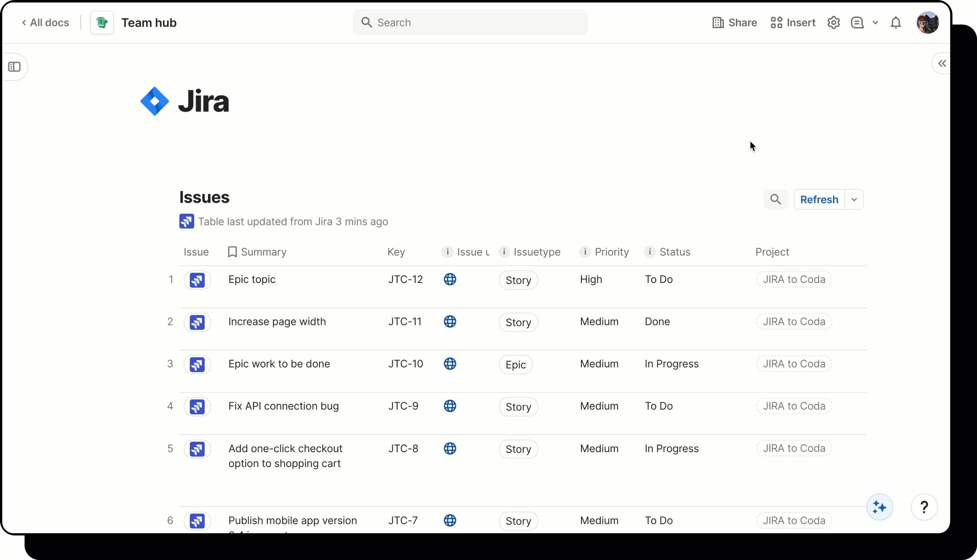
Task: Select the Story tag in JTC-12 row
Action: pos(518,280)
